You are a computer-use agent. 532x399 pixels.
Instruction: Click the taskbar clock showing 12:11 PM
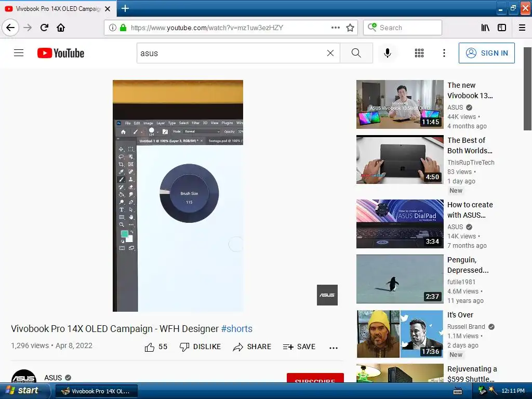pos(513,391)
